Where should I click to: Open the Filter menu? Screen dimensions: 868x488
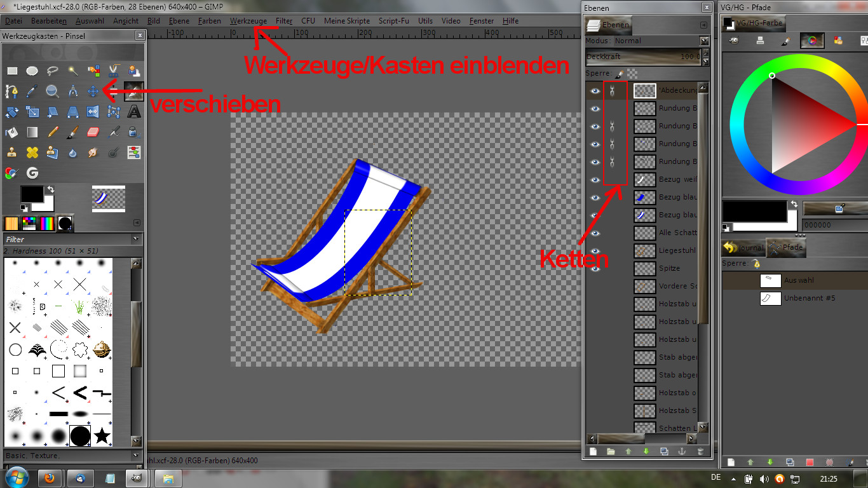coord(284,21)
